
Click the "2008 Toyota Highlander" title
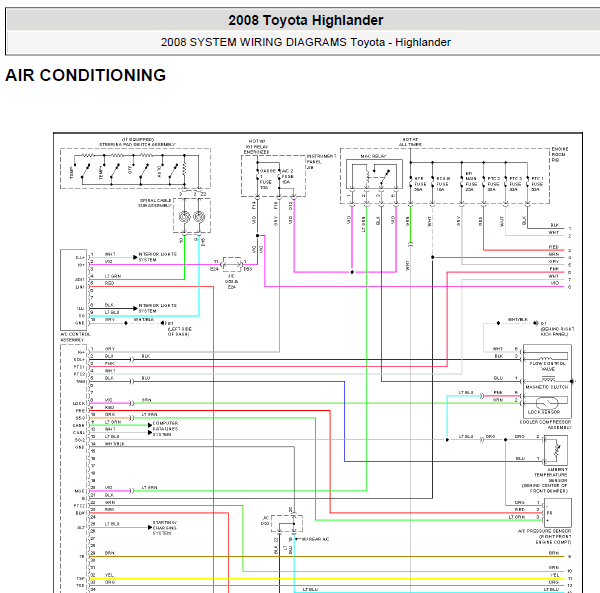click(305, 20)
